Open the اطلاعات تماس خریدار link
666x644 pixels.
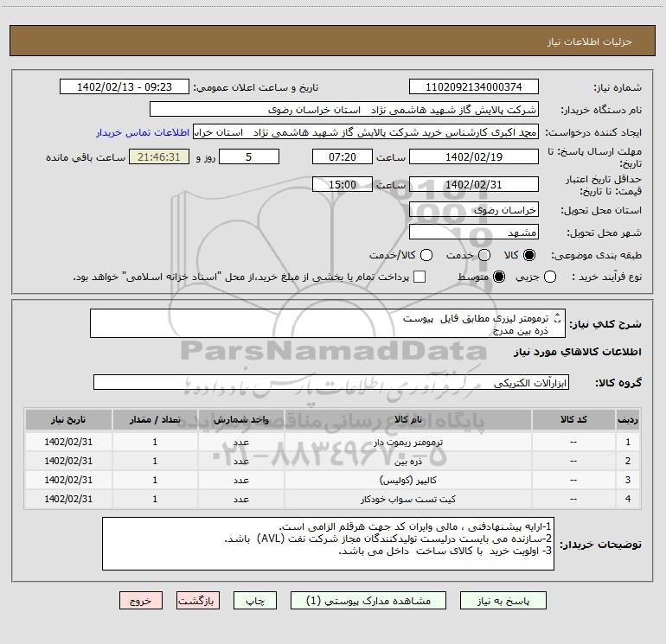pos(143,132)
